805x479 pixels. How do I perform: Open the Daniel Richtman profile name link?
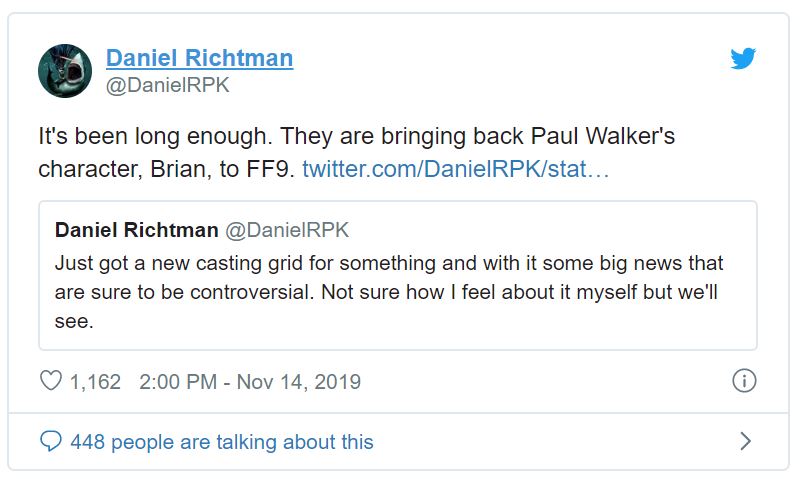click(x=199, y=58)
